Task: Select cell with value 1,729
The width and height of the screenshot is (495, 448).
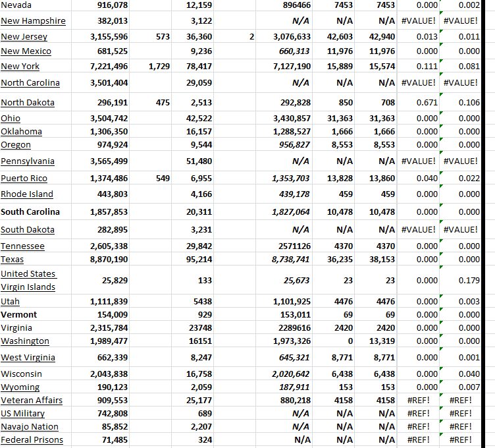Action: tap(151, 67)
